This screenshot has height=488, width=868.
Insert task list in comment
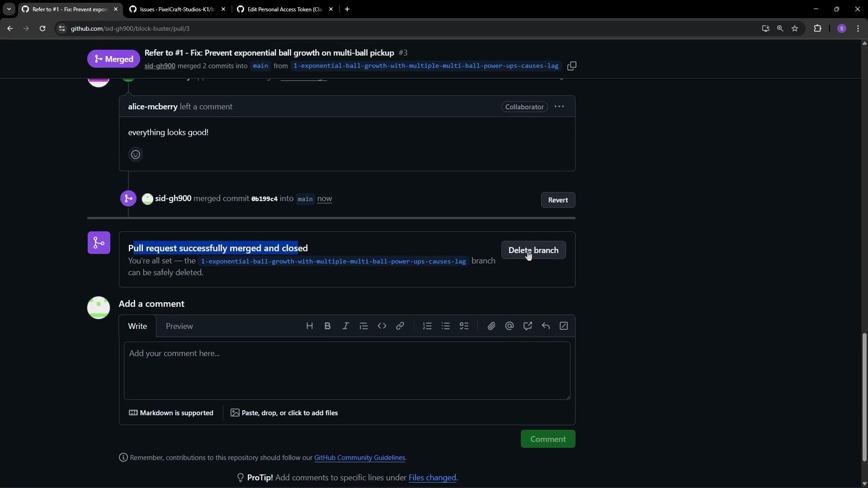coord(464,326)
